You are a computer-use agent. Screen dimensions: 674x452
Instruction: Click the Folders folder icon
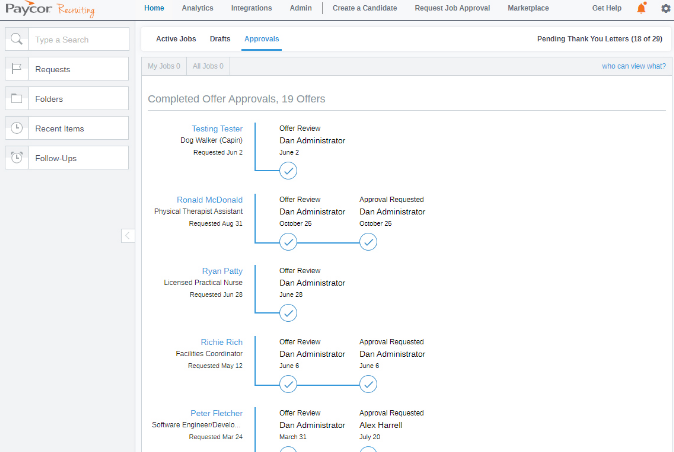(x=17, y=98)
